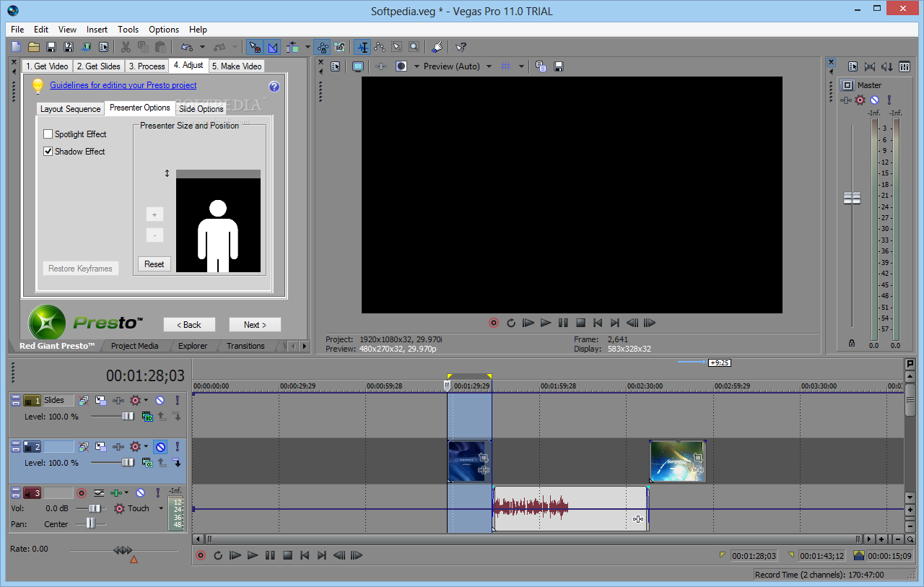Select the first video clip thumbnail on track 2
The image size is (924, 587).
point(469,461)
